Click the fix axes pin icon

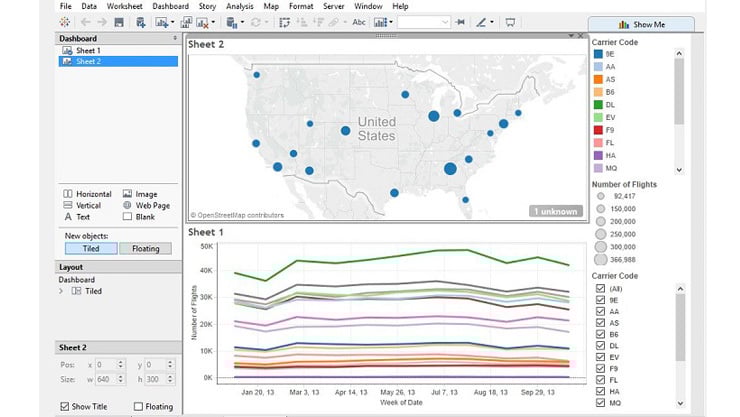pos(460,22)
